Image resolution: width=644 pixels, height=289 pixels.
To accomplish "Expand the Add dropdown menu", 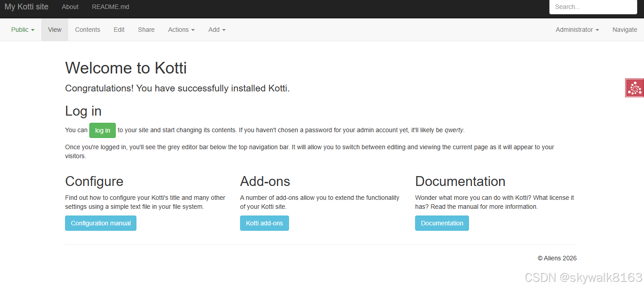I will pyautogui.click(x=217, y=30).
